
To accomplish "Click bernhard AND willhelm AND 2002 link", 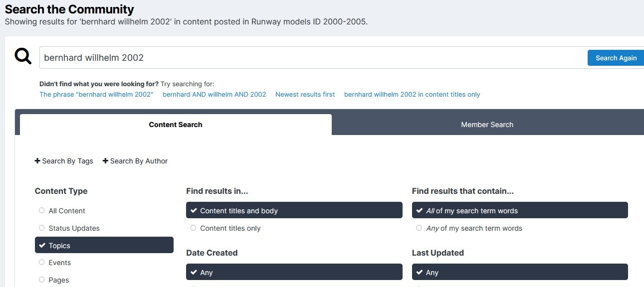I will click(x=214, y=94).
